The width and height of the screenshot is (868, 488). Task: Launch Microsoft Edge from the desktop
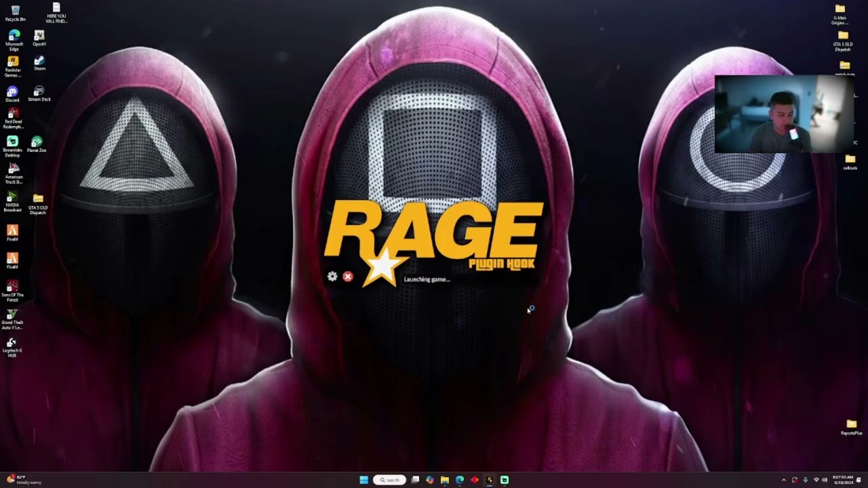tap(14, 41)
